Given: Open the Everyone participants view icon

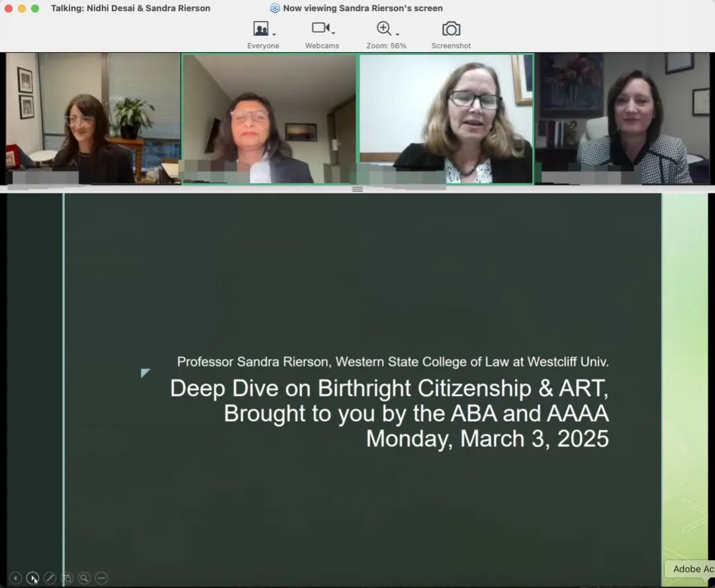Looking at the screenshot, I should click(x=261, y=28).
